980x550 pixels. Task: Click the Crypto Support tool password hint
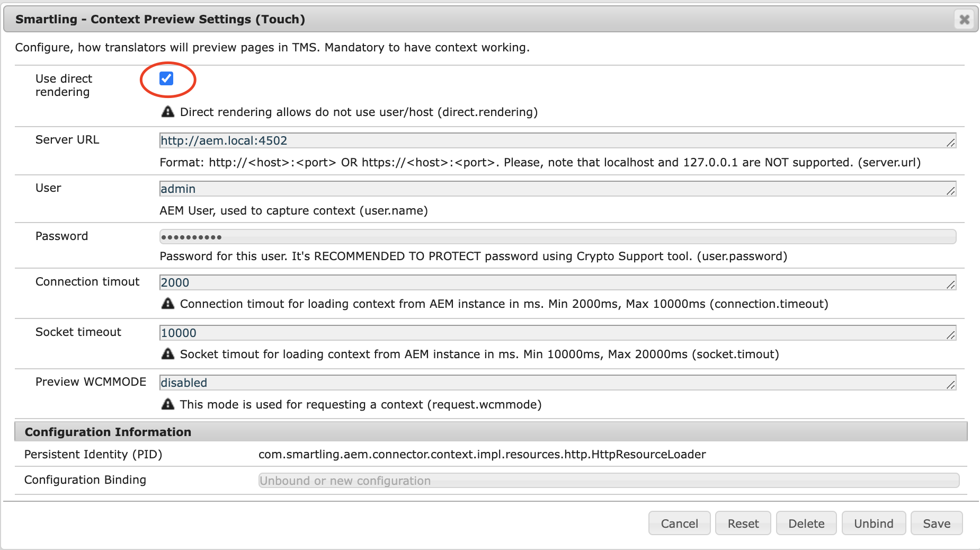[473, 256]
